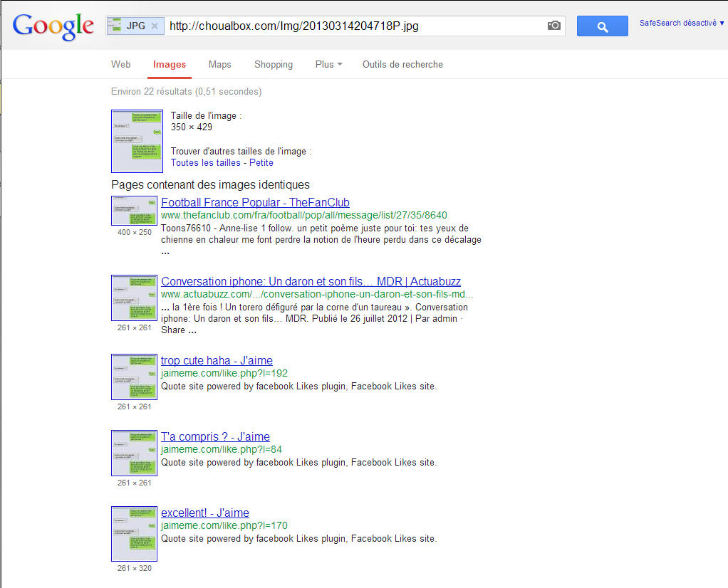Remove the JPG image chip with X

tap(155, 26)
